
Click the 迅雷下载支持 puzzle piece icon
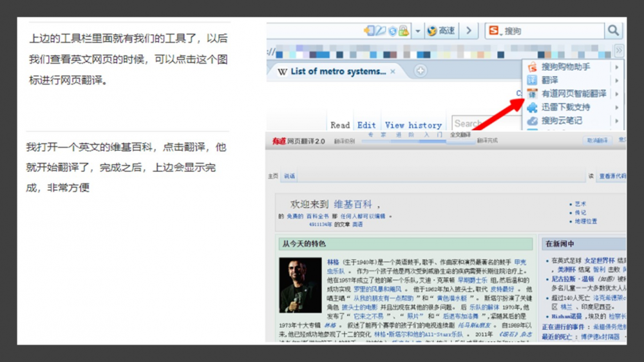[532, 108]
